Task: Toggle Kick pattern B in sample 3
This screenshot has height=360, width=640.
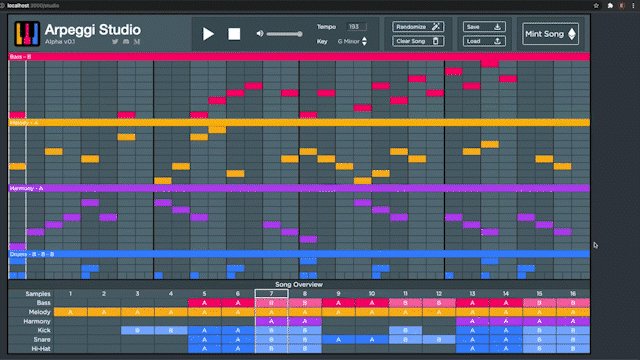Action: [137, 330]
